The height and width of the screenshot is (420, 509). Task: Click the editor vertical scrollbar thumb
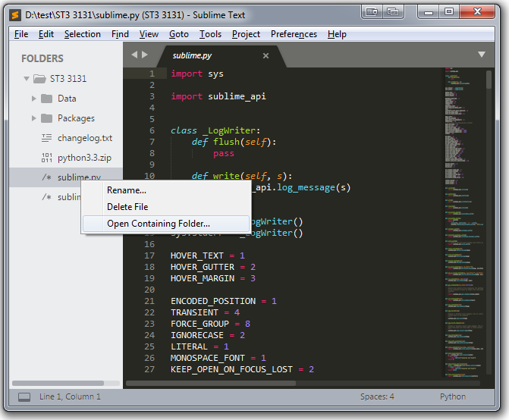pyautogui.click(x=489, y=80)
